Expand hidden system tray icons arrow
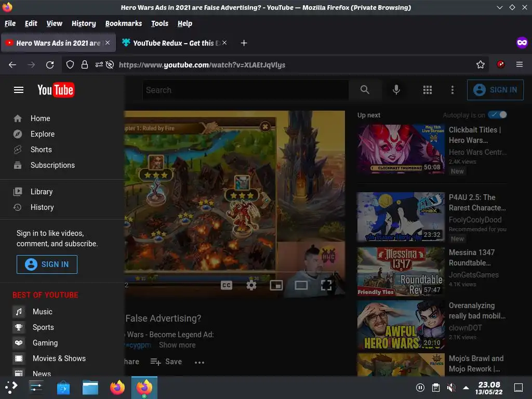 (466, 388)
